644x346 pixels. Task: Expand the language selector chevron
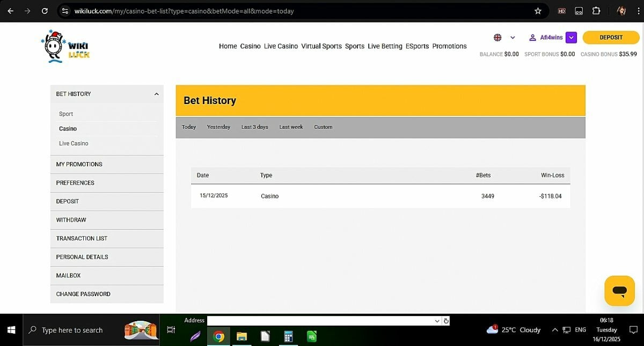point(513,38)
